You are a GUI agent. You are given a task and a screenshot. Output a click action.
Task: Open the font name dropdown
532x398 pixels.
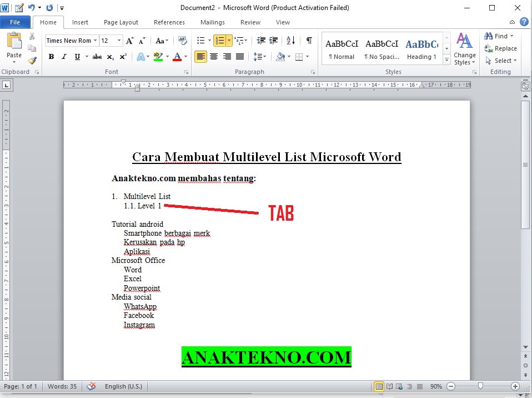coord(96,41)
